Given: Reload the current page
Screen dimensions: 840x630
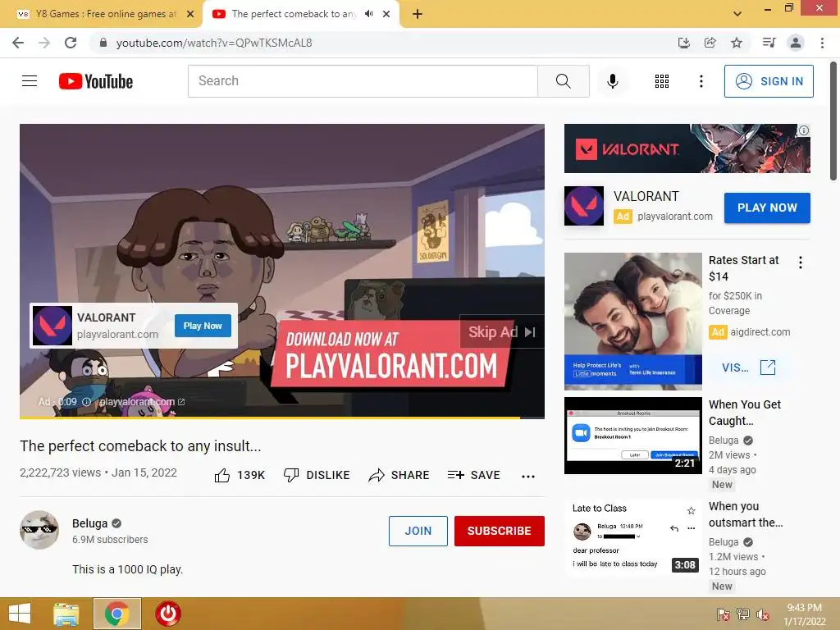Looking at the screenshot, I should pyautogui.click(x=71, y=43).
